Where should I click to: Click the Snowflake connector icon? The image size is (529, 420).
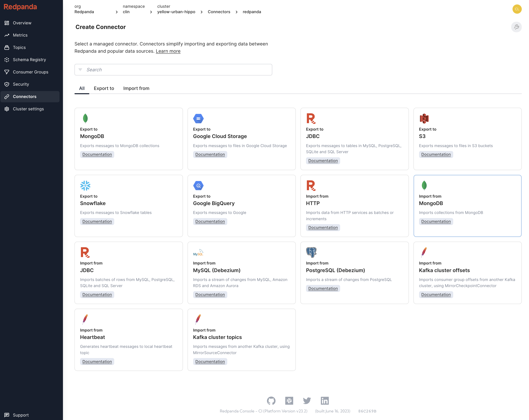coord(85,186)
